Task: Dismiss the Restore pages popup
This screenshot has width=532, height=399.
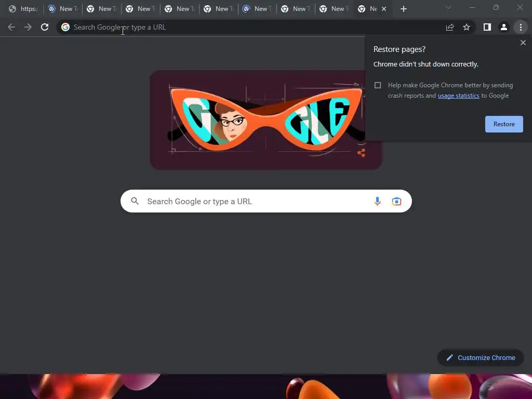Action: [523, 43]
